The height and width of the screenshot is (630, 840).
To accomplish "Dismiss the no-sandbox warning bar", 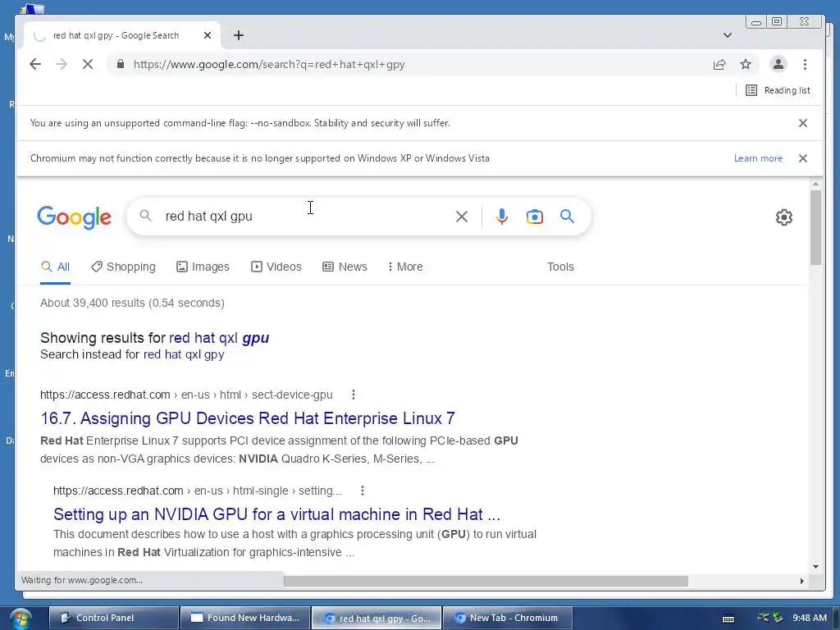I will point(802,123).
